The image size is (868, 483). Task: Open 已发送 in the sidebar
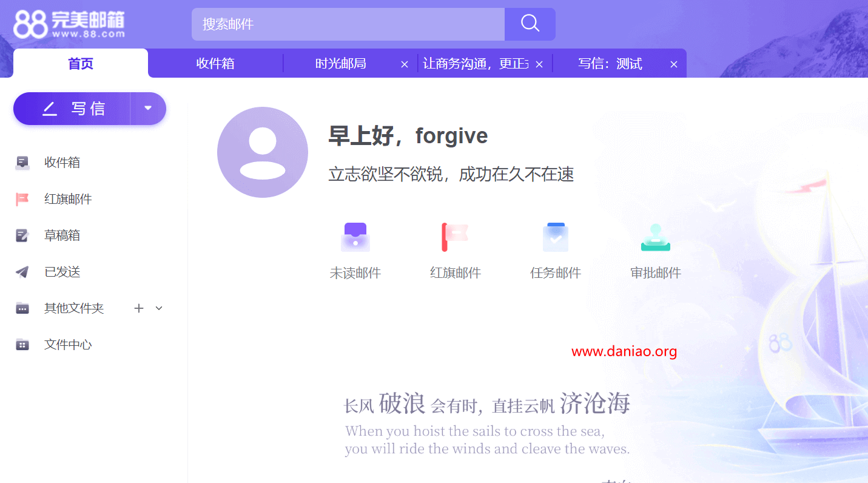(62, 272)
